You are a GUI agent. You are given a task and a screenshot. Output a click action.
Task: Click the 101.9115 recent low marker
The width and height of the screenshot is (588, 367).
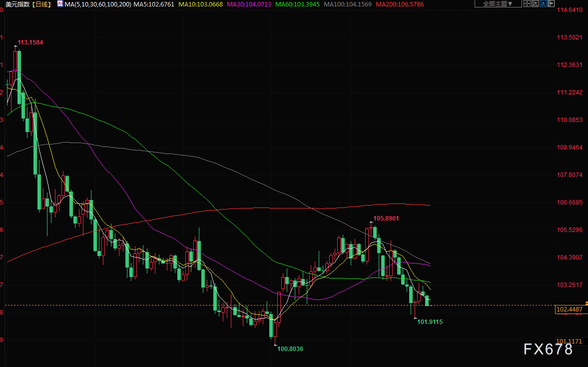pos(430,322)
